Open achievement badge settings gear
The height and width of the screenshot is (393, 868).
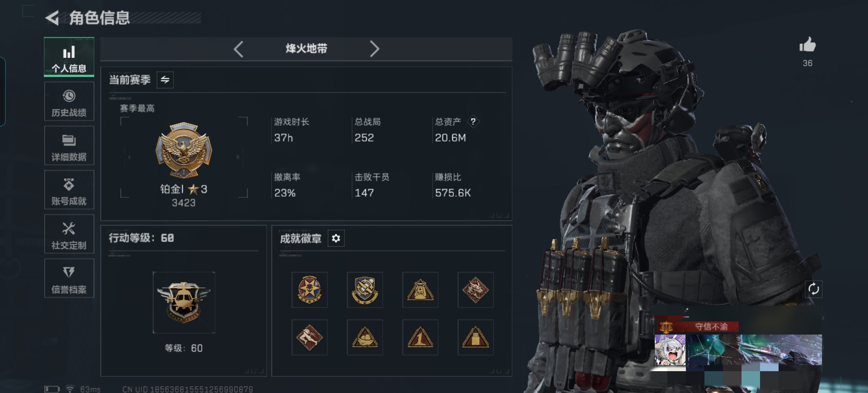coord(336,238)
